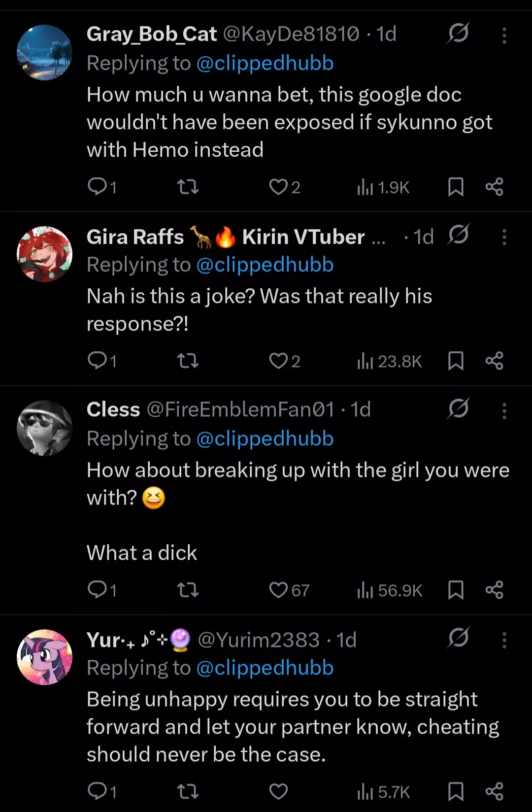Screen dimensions: 532x812
Task: View analytics on Cless's 56.9K views tweet
Action: pos(390,590)
